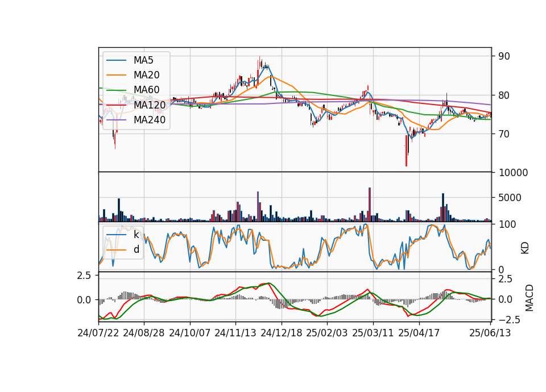Click the 24/10/07 date axis label
The width and height of the screenshot is (546, 392).
[x=190, y=333]
